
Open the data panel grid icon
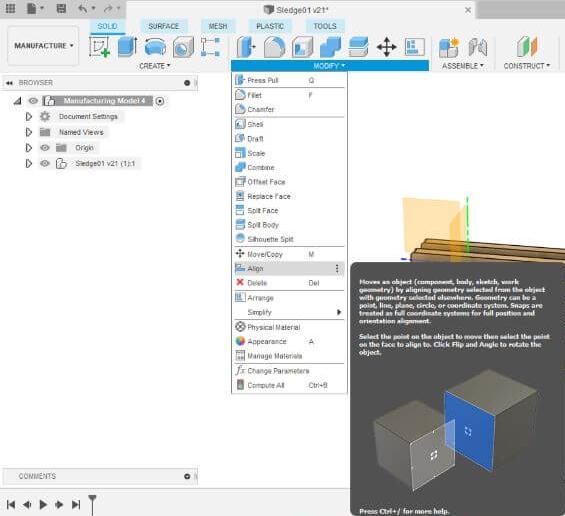tap(10, 8)
